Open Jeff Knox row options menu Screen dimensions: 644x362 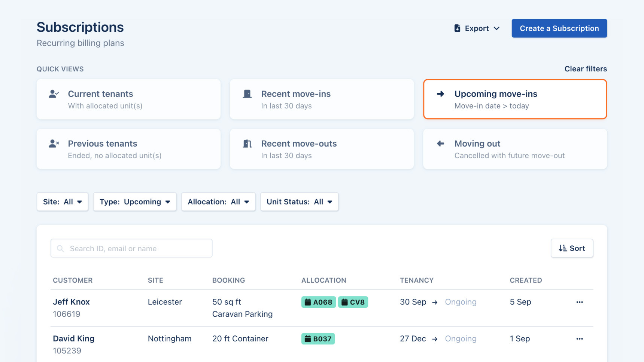[x=579, y=302]
